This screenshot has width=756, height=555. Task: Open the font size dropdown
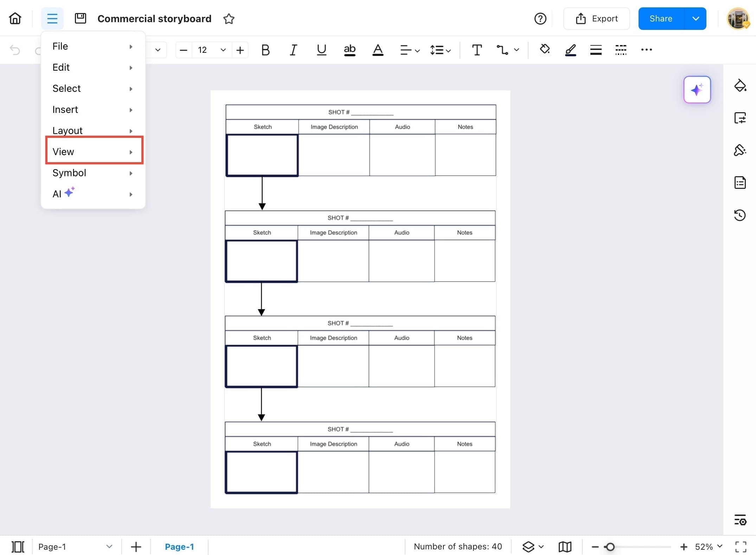pyautogui.click(x=223, y=50)
